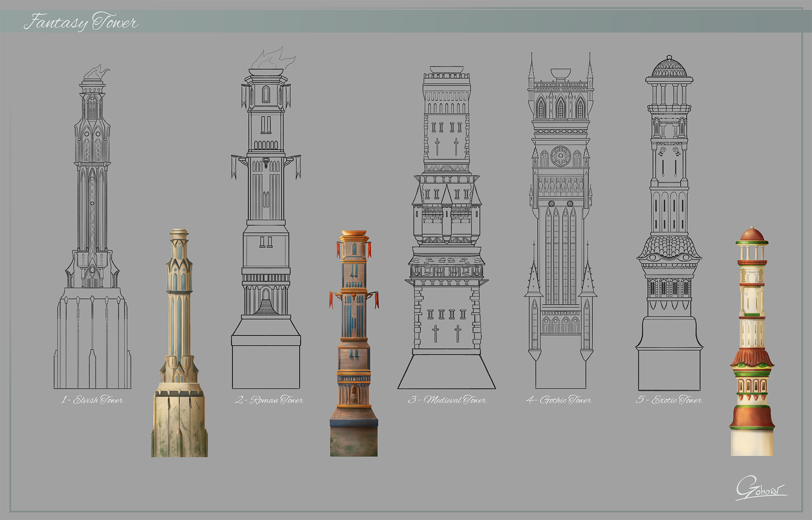Click the 'Fantasy Tower' title text
Viewport: 812px width, 520px height.
[80, 22]
